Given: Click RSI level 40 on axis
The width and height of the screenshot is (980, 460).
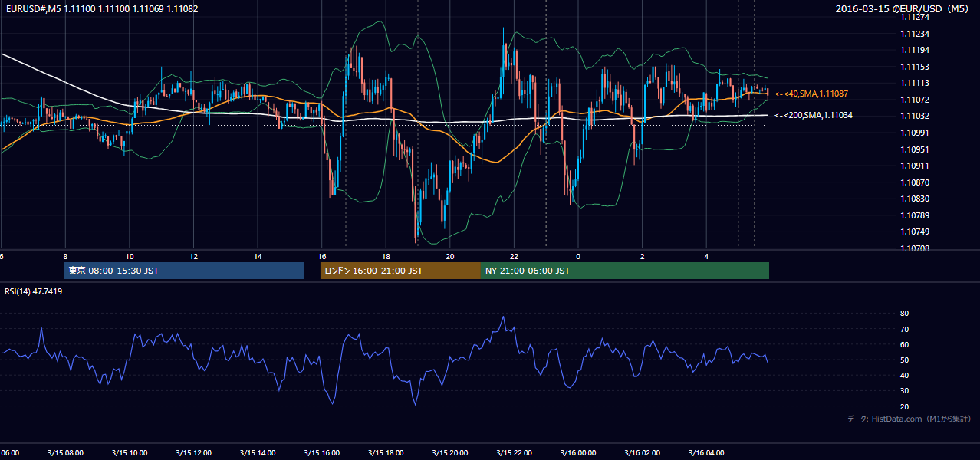Looking at the screenshot, I should (905, 375).
